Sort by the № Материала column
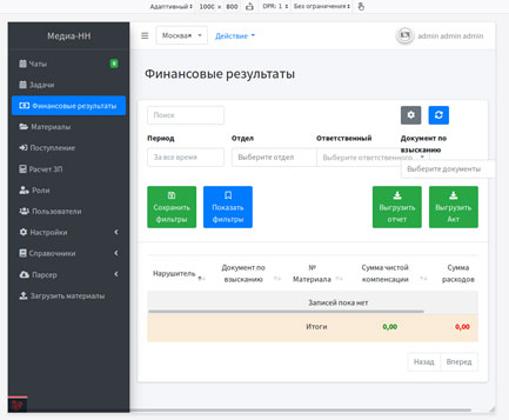Image resolution: width=509 pixels, height=420 pixels. tap(316, 273)
